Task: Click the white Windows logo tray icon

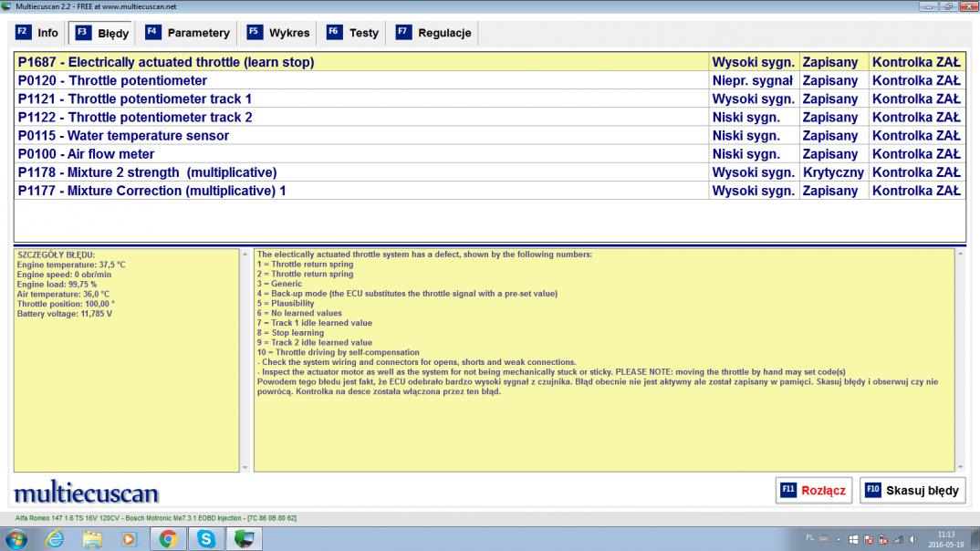Action: pyautogui.click(x=853, y=539)
